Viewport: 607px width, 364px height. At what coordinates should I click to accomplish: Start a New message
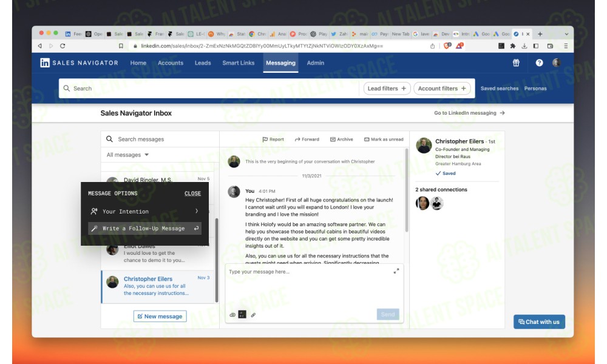160,316
